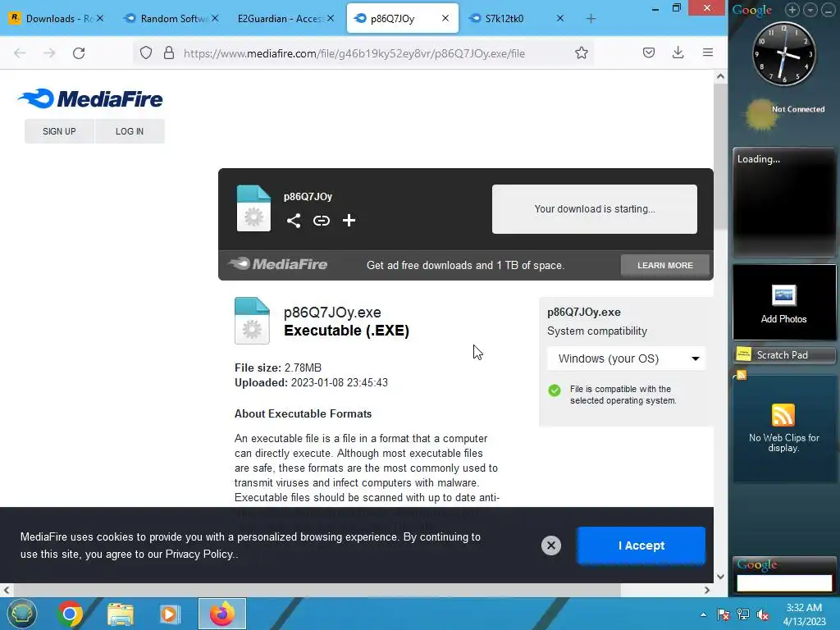Click the LEARN MORE button
Viewport: 840px width, 630px height.
[664, 265]
